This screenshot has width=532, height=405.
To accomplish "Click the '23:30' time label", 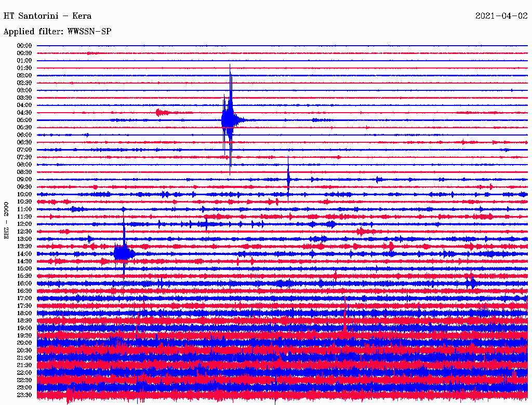I will [x=24, y=395].
